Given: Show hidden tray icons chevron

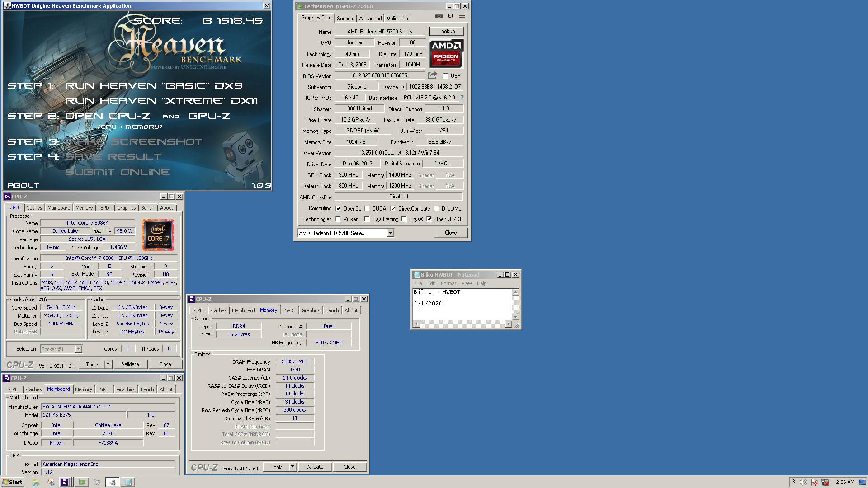Looking at the screenshot, I should pos(793,482).
